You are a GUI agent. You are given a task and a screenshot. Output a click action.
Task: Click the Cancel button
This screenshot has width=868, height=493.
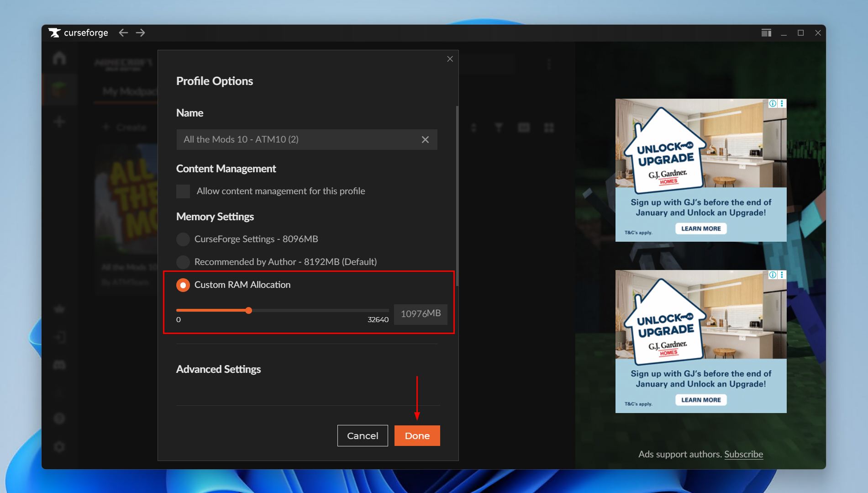click(x=363, y=435)
